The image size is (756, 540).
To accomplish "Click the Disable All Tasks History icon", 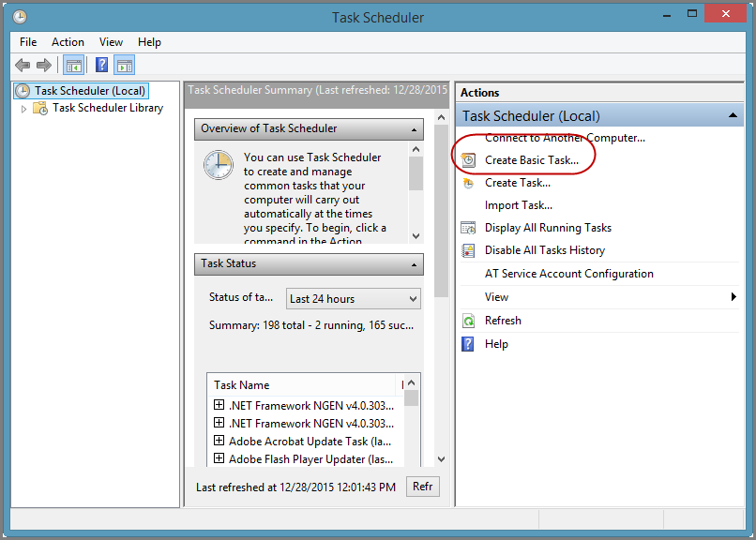I will tap(468, 250).
